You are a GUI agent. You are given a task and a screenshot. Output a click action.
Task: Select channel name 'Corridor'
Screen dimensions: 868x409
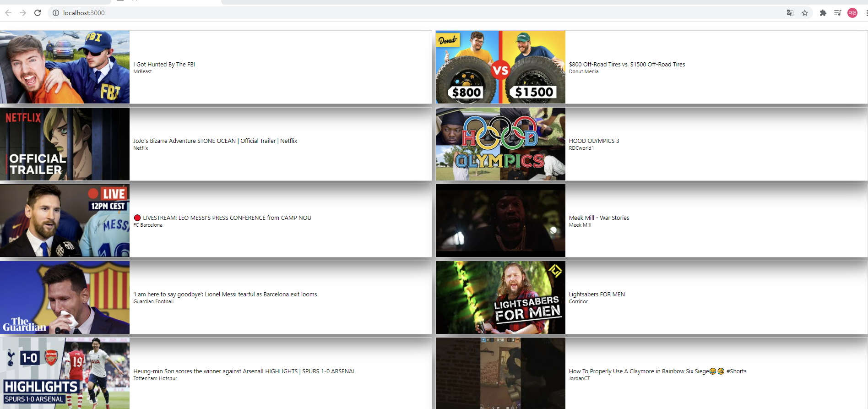pos(578,301)
